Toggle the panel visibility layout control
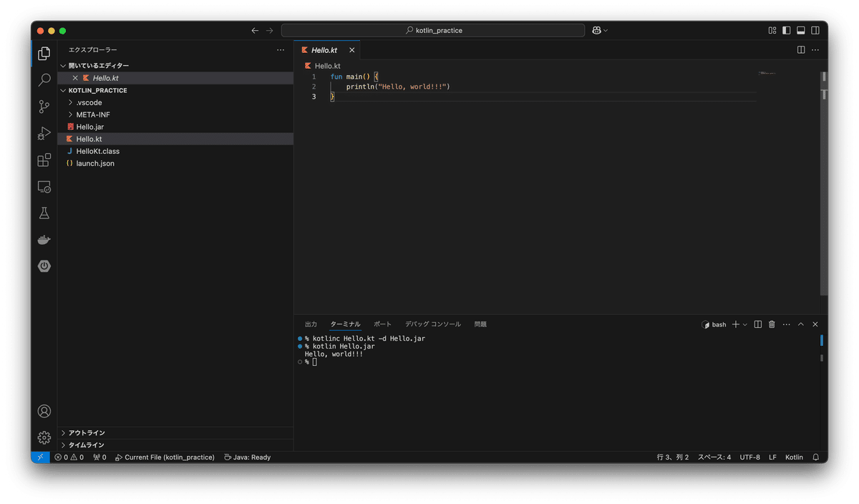 [x=800, y=30]
